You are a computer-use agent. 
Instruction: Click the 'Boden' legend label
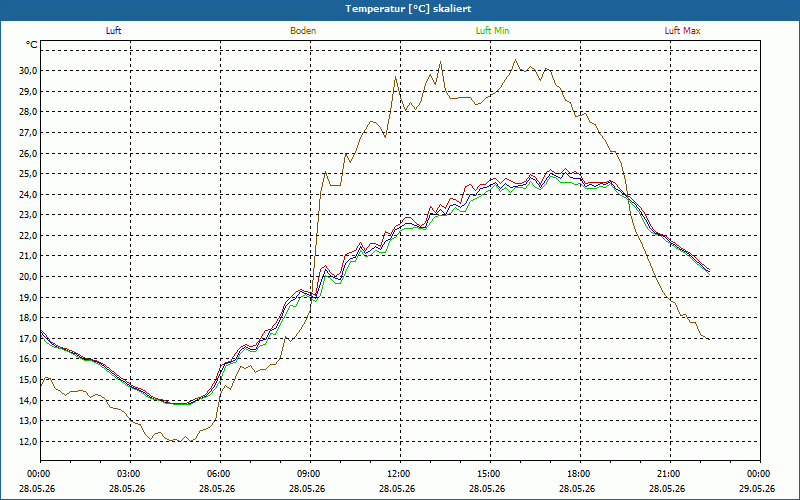[303, 31]
